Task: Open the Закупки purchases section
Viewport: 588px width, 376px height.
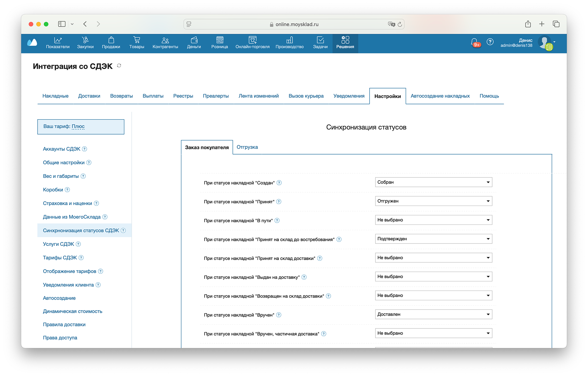Action: 85,43
